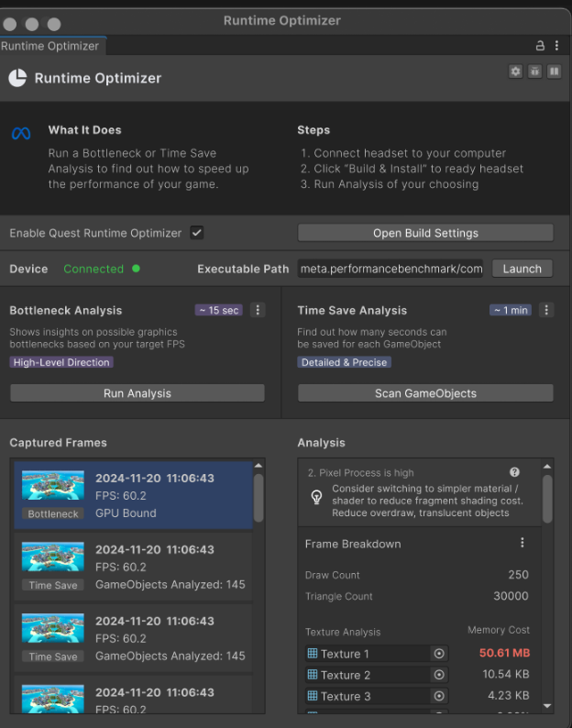Open Bottleneck Analysis three-dot options menu
The width and height of the screenshot is (572, 728).
coord(258,310)
